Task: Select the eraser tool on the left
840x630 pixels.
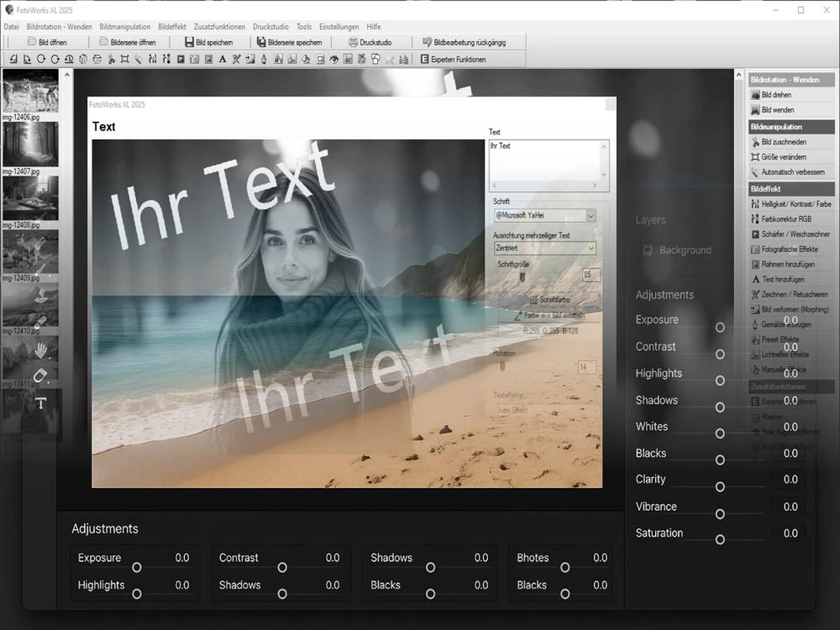Action: coord(40,376)
